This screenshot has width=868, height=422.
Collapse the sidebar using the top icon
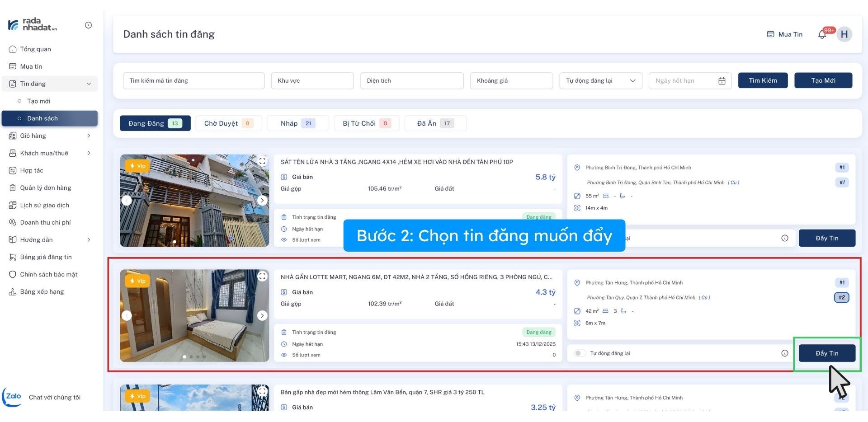pos(89,25)
